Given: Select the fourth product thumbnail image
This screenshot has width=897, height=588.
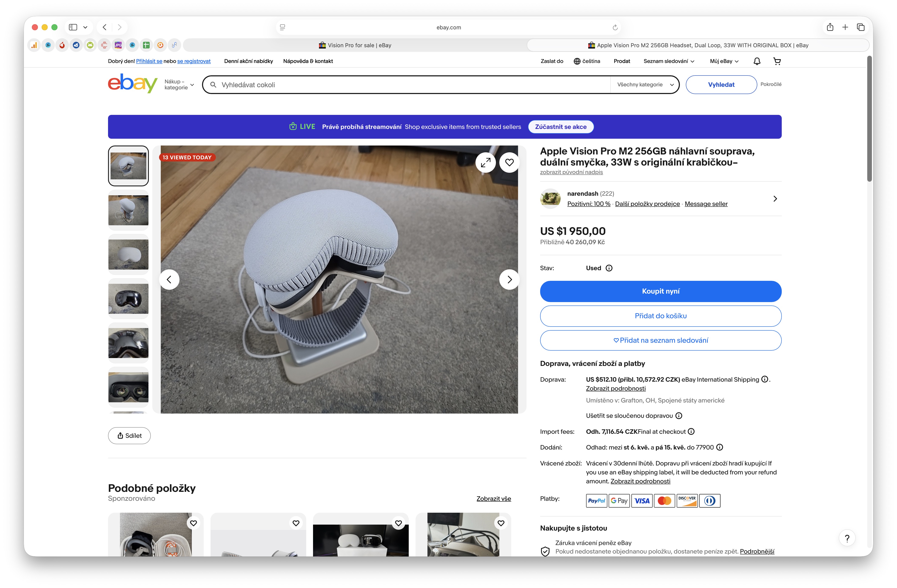Looking at the screenshot, I should pyautogui.click(x=128, y=298).
